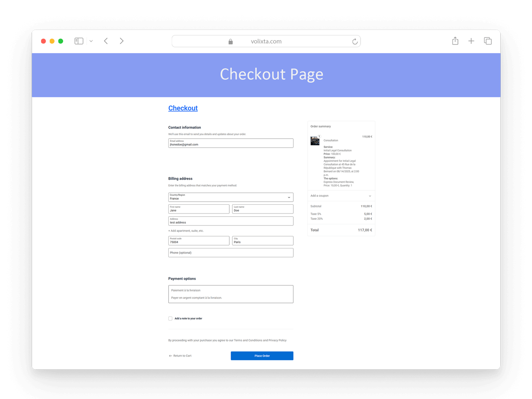Click the Taxe 20% row amount
532x399 pixels.
pyautogui.click(x=368, y=219)
